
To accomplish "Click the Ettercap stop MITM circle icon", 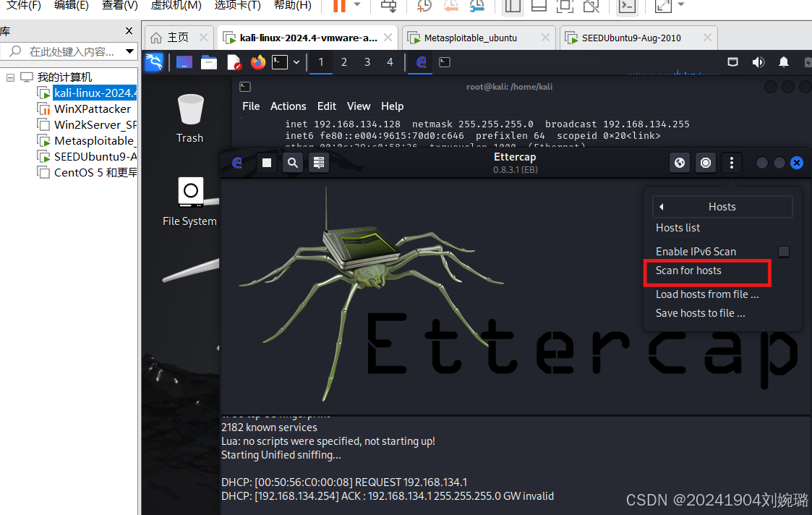I will (x=705, y=163).
